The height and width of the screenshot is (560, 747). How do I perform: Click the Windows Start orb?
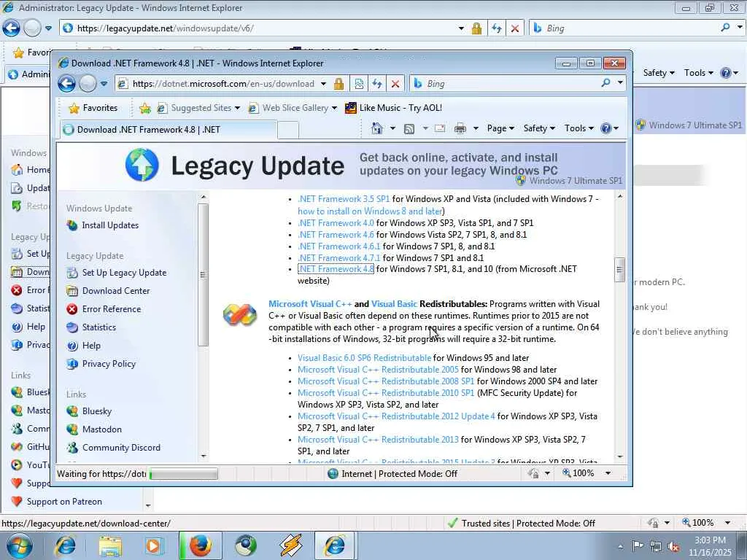19,545
